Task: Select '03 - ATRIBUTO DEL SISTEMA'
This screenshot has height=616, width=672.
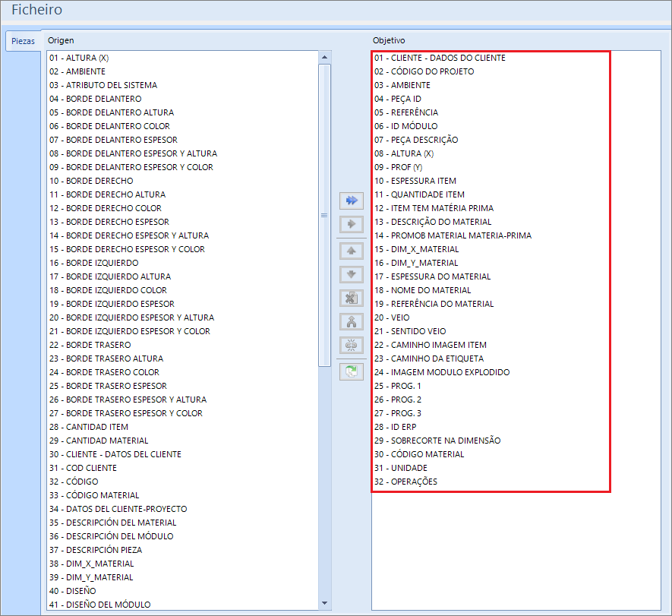Action: click(103, 85)
